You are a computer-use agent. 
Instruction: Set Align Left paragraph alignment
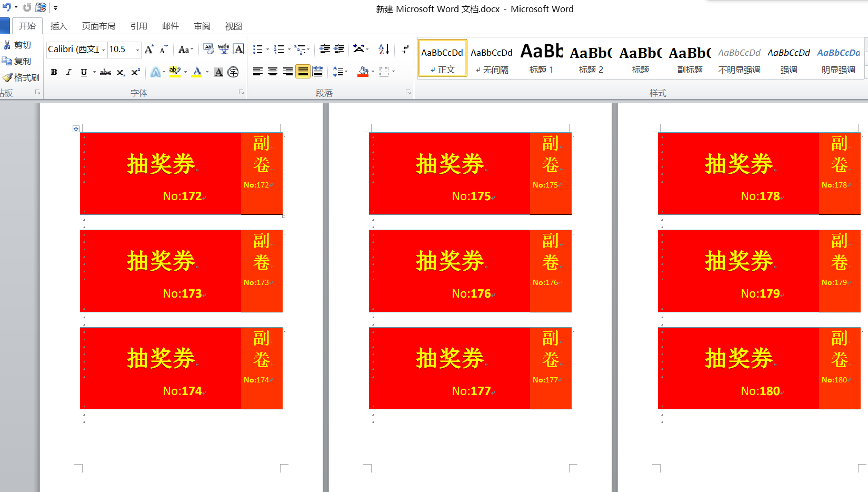click(x=257, y=72)
